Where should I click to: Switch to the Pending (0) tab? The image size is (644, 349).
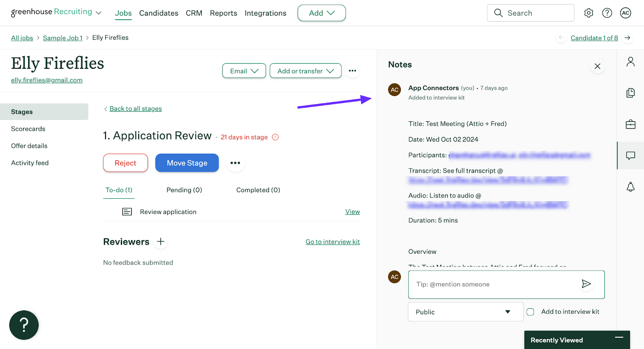tap(184, 190)
